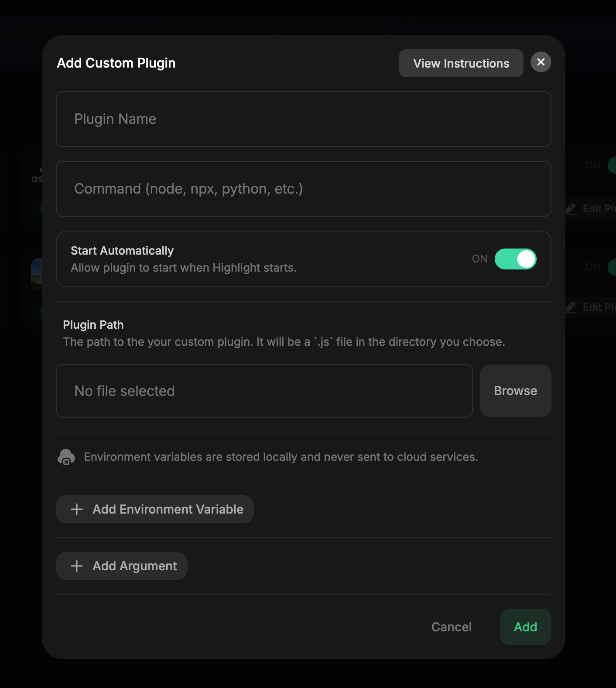
Task: Toggle the lower background plugin ON switch
Action: point(612,267)
